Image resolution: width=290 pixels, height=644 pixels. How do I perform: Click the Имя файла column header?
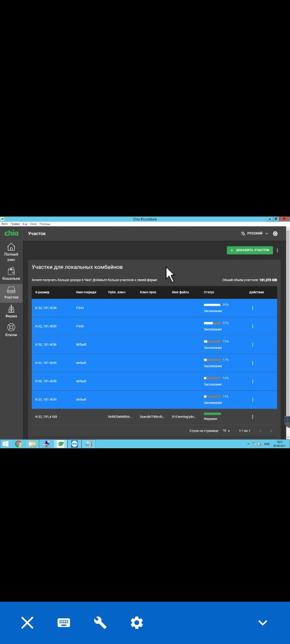coord(180,292)
